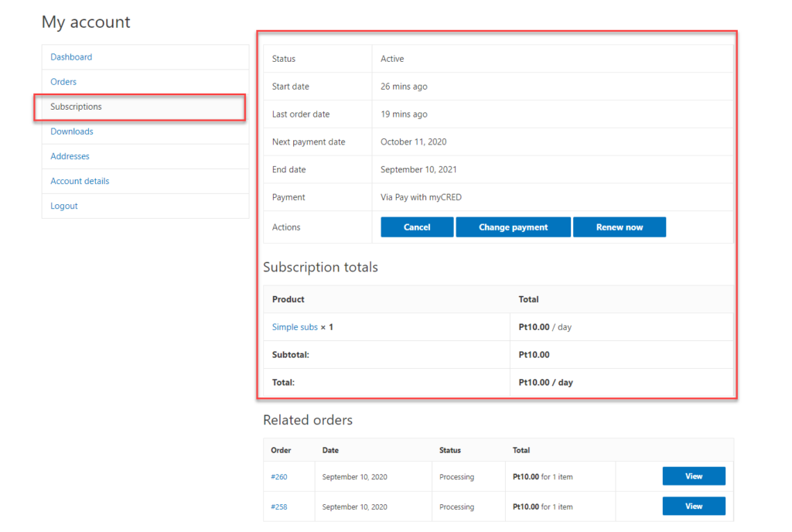Click the Subscription totals heading
Screen dimensions: 792x532
click(320, 267)
